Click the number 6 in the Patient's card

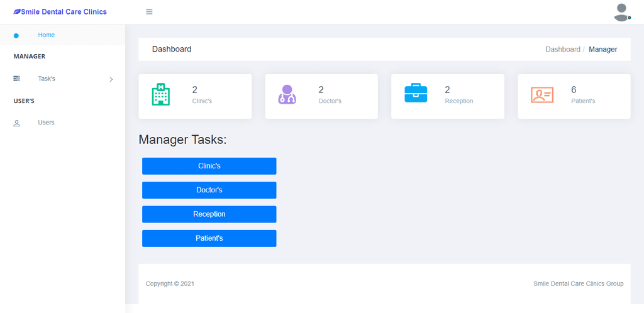[574, 90]
